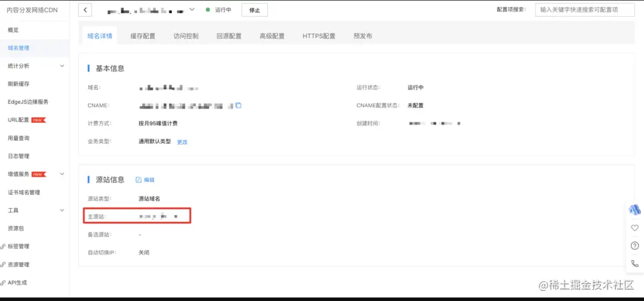The height and width of the screenshot is (301, 644).
Task: Click the 运行中 status next to domain
Action: 223,10
